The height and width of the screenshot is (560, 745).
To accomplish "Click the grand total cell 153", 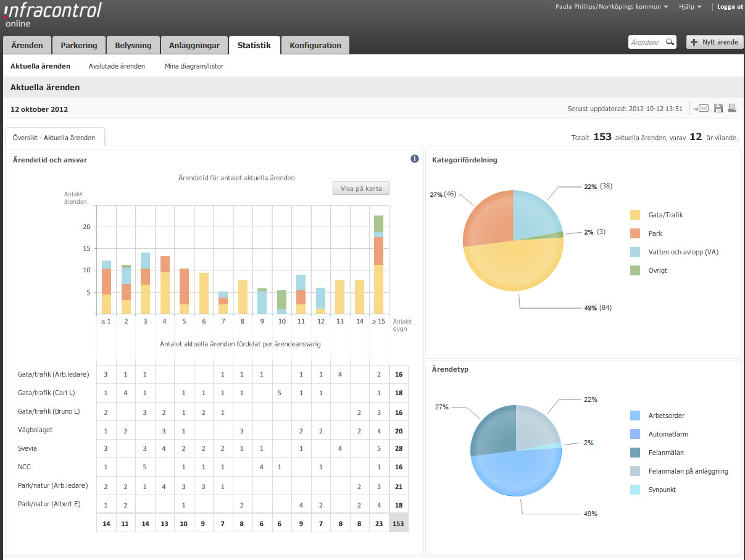I will pos(399,523).
